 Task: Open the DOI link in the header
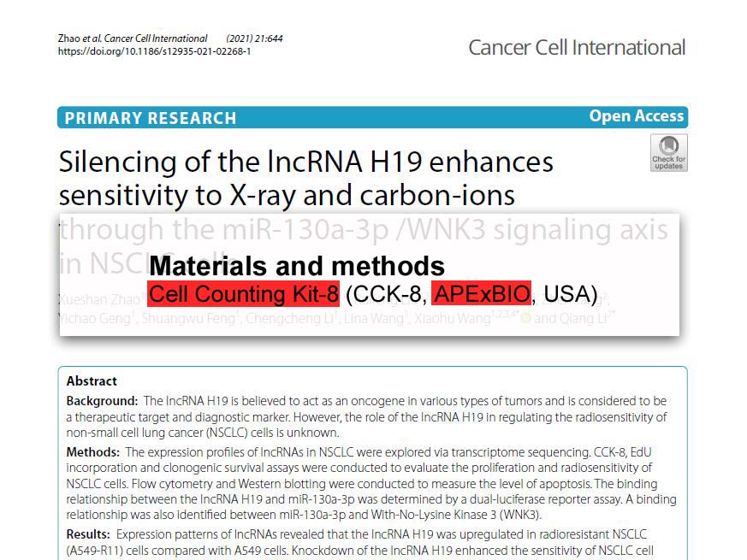coord(154,51)
